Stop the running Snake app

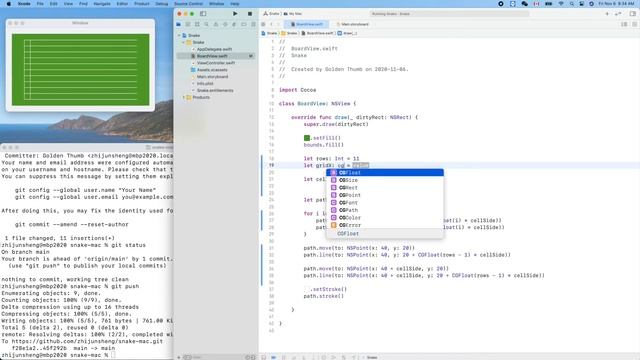(250, 14)
